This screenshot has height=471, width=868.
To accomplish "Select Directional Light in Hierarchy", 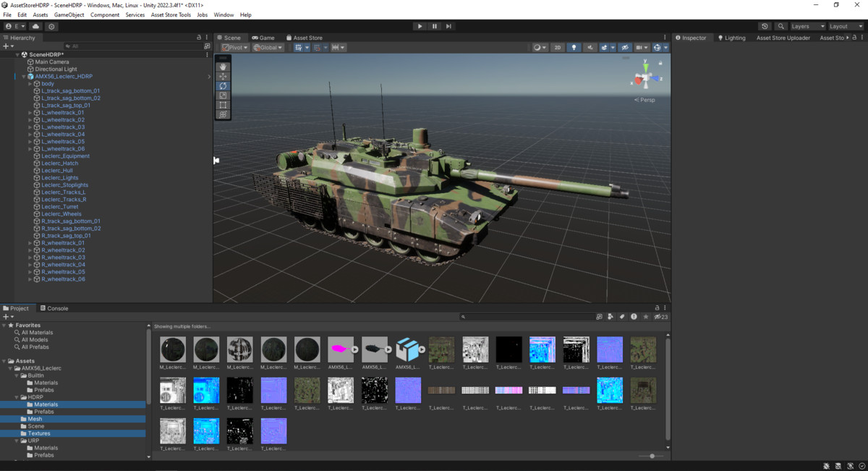I will [56, 69].
